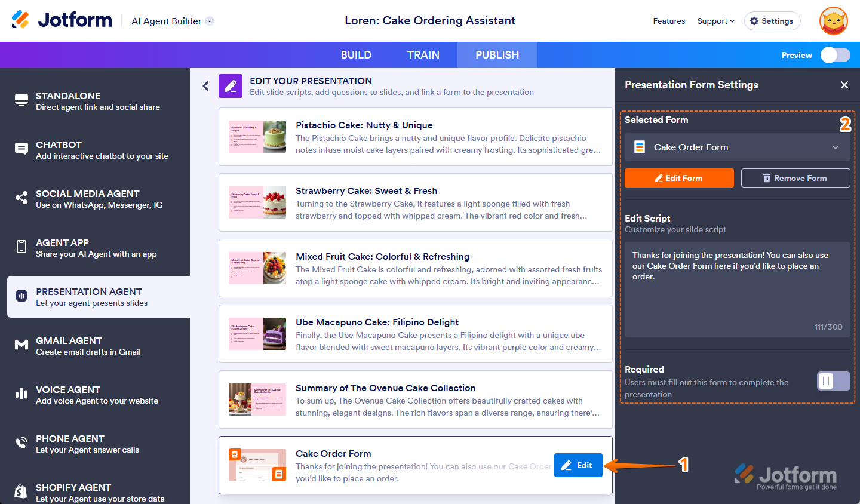Click the Presentation Agent slides icon
Viewport: 860px width, 504px height.
21,296
